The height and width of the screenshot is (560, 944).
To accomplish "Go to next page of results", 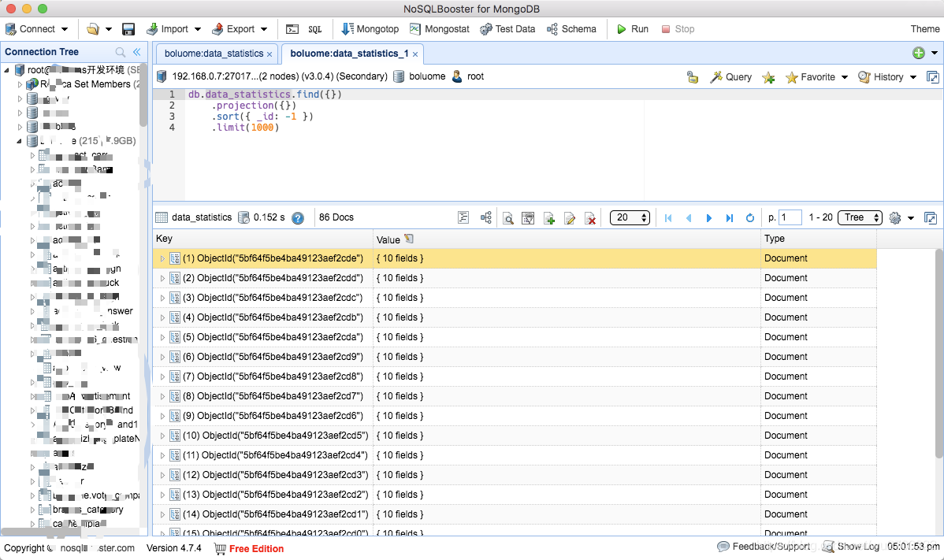I will coord(709,217).
